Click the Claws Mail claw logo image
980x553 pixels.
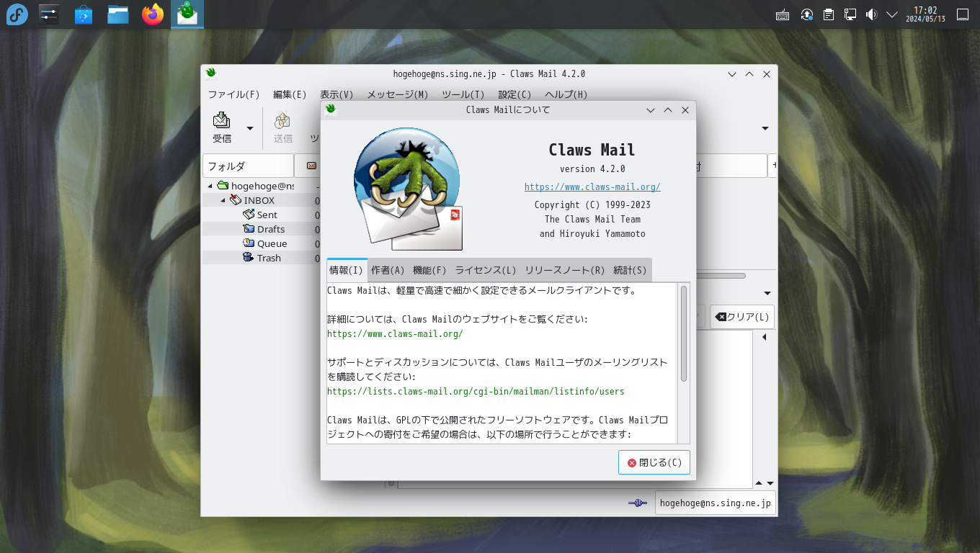pyautogui.click(x=407, y=189)
